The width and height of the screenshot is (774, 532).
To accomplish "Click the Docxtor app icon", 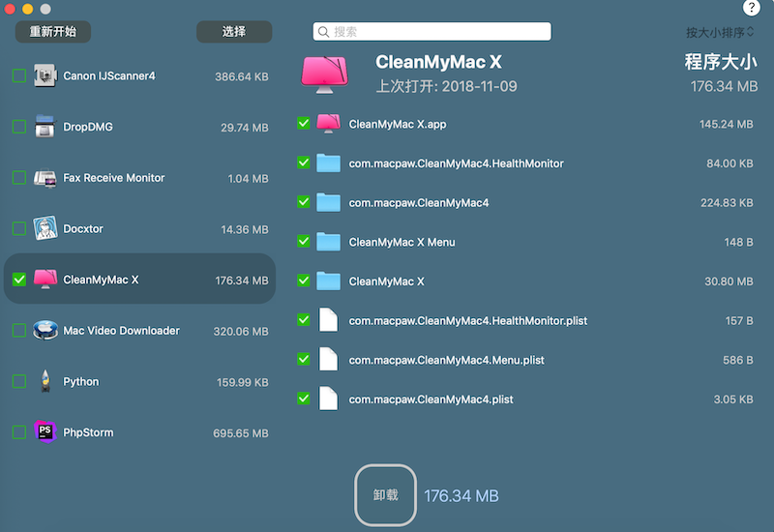I will click(x=45, y=228).
